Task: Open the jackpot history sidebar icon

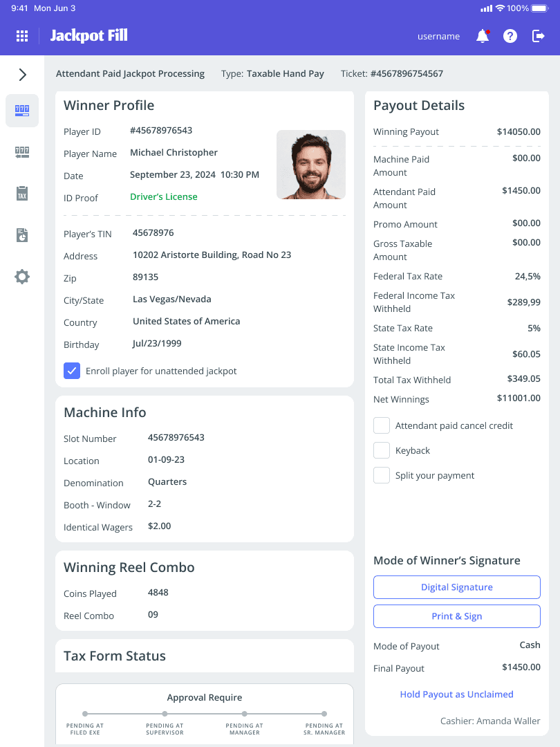Action: tap(21, 152)
